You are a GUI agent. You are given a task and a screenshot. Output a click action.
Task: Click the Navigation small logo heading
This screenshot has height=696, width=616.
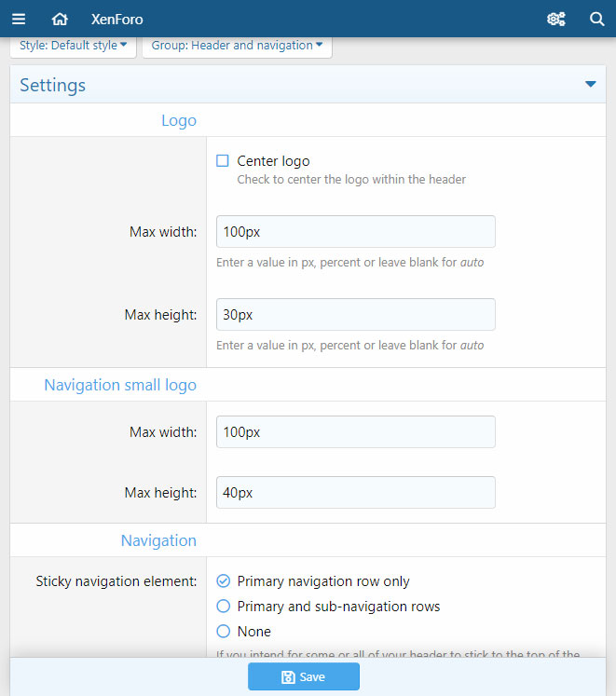[120, 385]
